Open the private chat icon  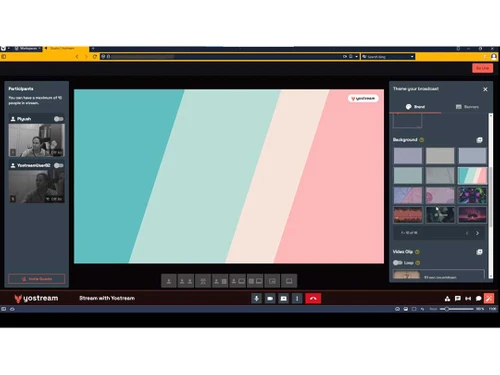pyautogui.click(x=458, y=299)
